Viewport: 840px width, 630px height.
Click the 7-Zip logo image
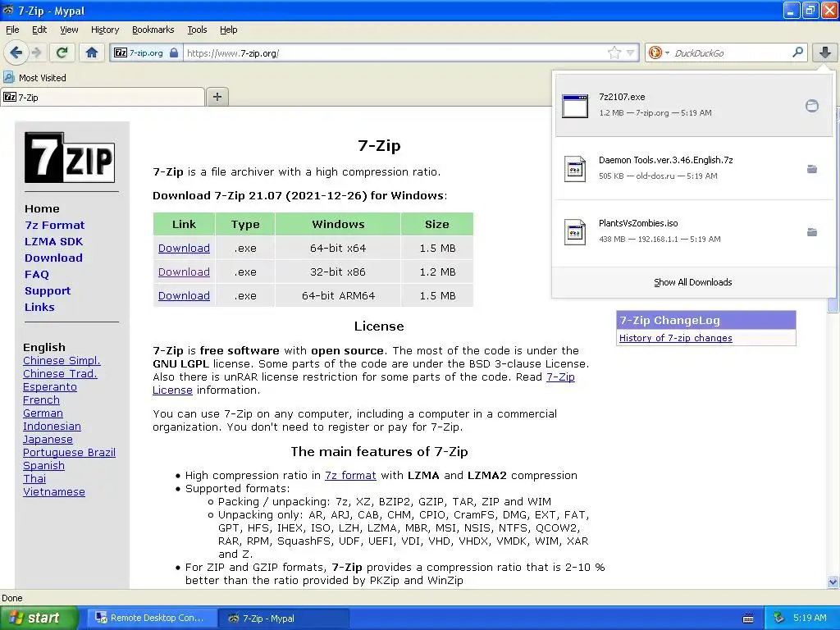pos(70,157)
